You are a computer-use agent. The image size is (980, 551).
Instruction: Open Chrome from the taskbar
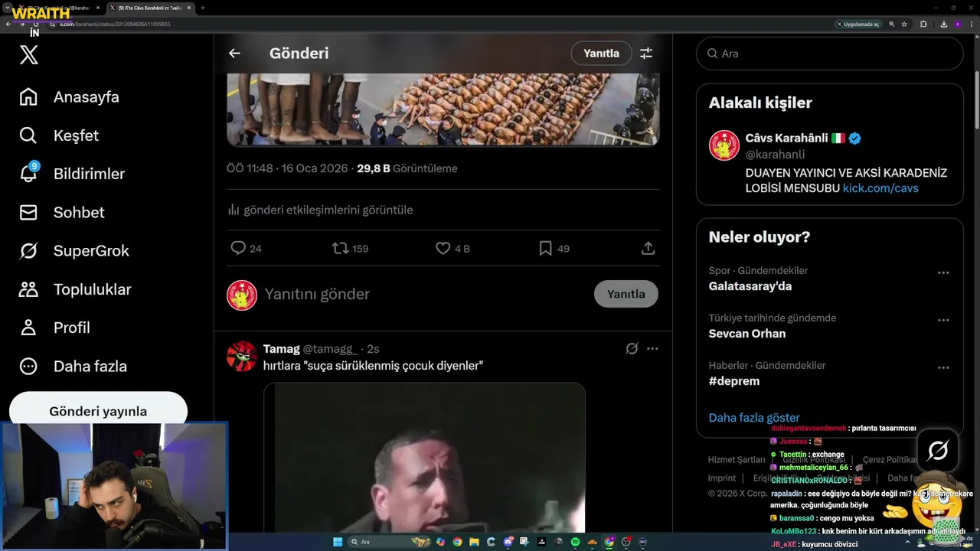457,542
